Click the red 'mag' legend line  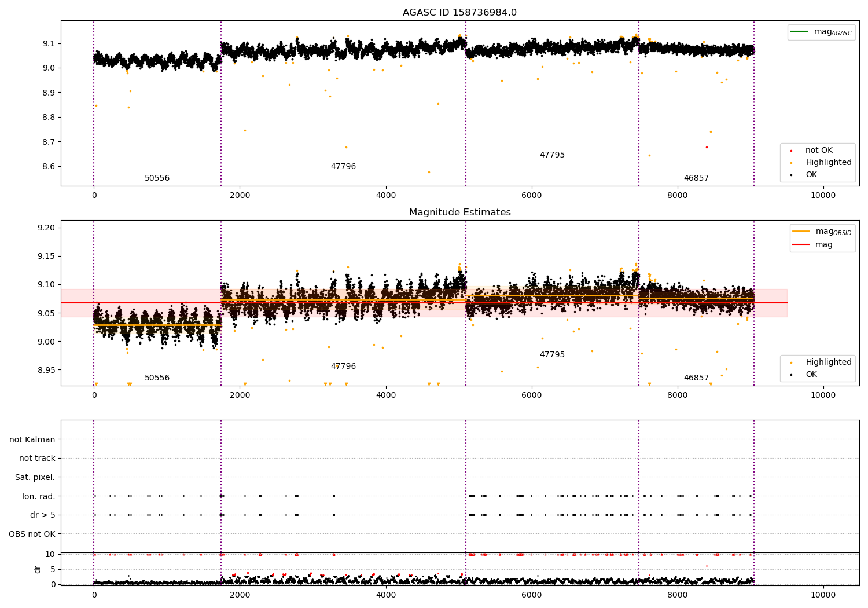[801, 244]
